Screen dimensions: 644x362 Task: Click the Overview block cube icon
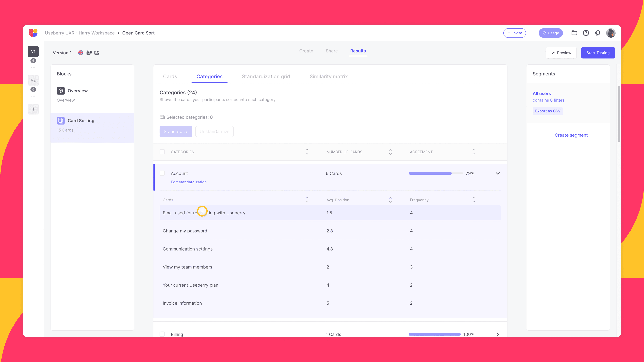pos(61,90)
